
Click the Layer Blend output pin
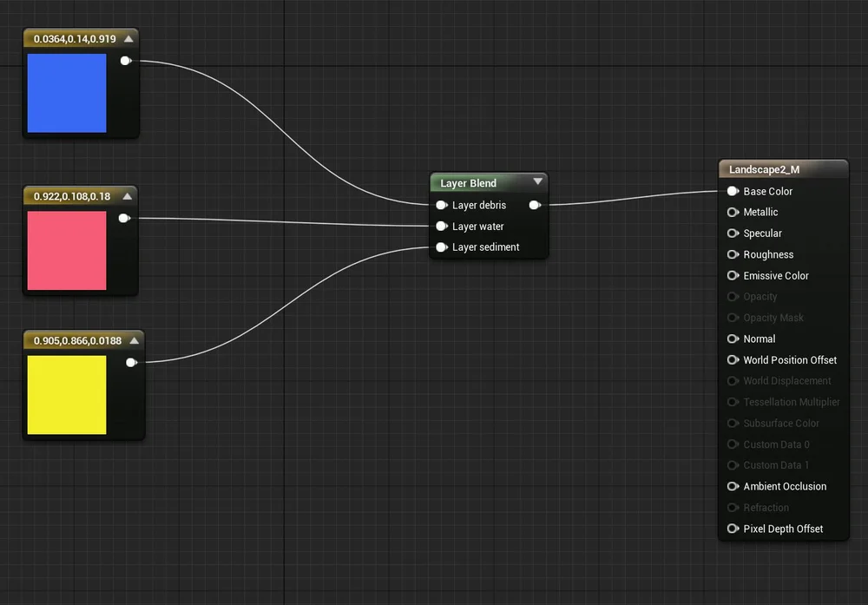(536, 205)
